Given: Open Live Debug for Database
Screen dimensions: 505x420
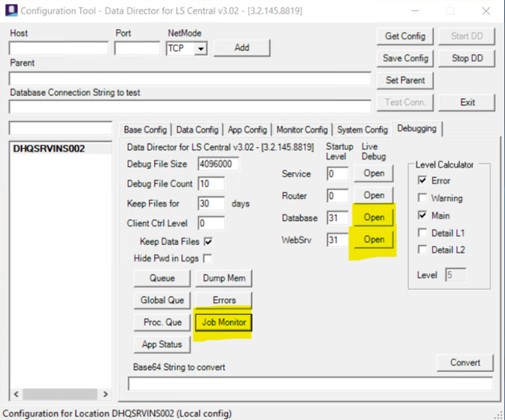Looking at the screenshot, I should click(x=374, y=217).
